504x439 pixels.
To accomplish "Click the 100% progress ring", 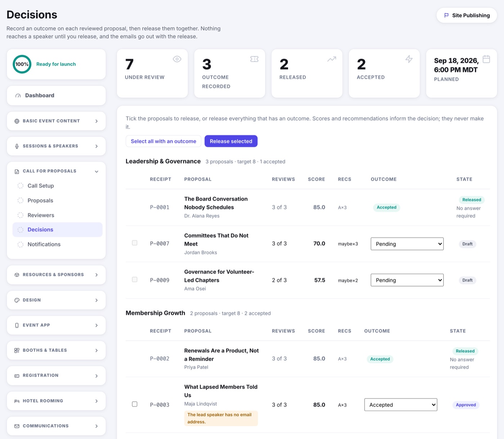I will click(x=22, y=64).
